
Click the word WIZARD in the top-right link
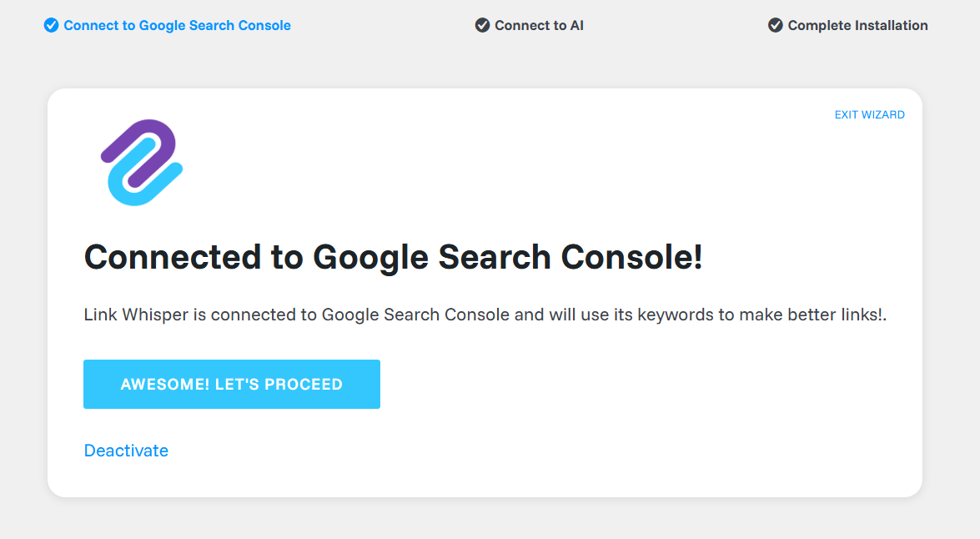pos(883,114)
